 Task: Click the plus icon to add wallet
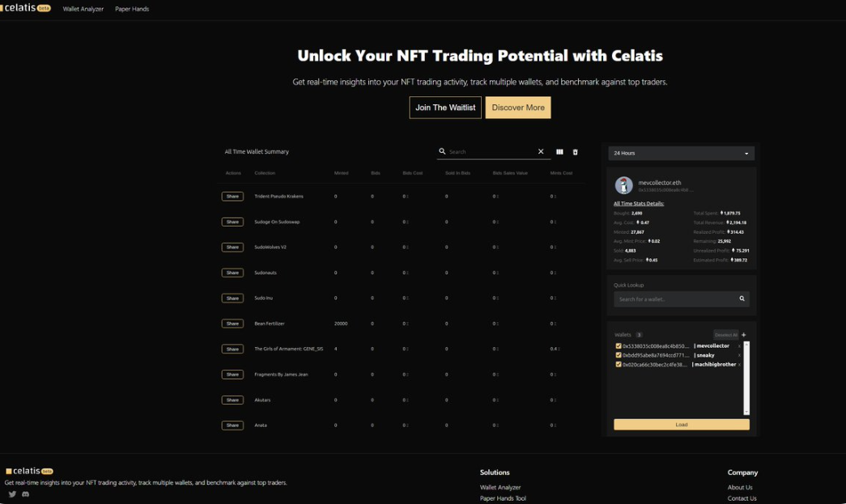click(744, 335)
